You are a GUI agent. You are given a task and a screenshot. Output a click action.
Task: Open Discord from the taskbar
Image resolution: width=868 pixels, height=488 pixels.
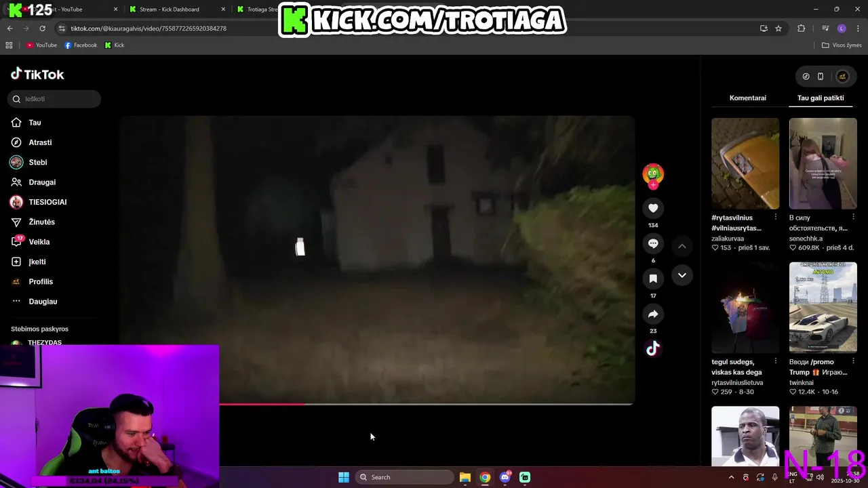pos(505,477)
